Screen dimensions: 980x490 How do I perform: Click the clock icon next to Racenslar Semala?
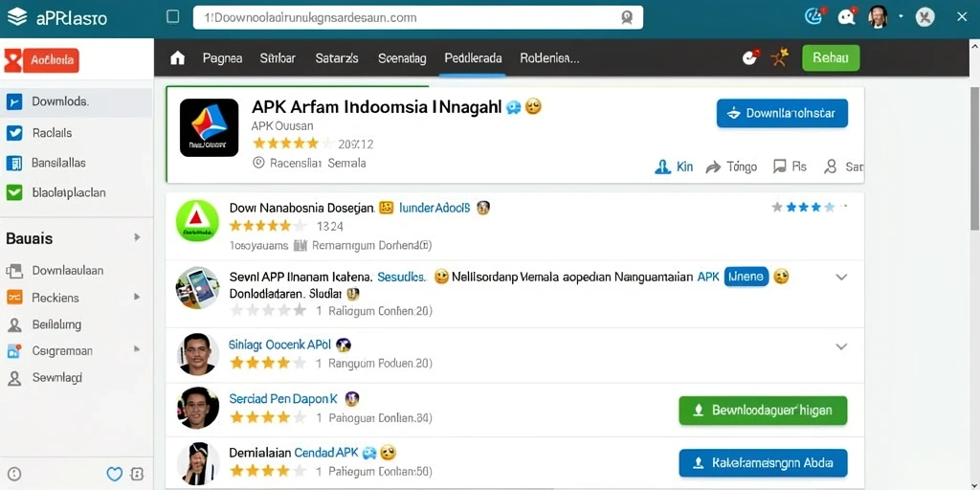click(x=258, y=163)
